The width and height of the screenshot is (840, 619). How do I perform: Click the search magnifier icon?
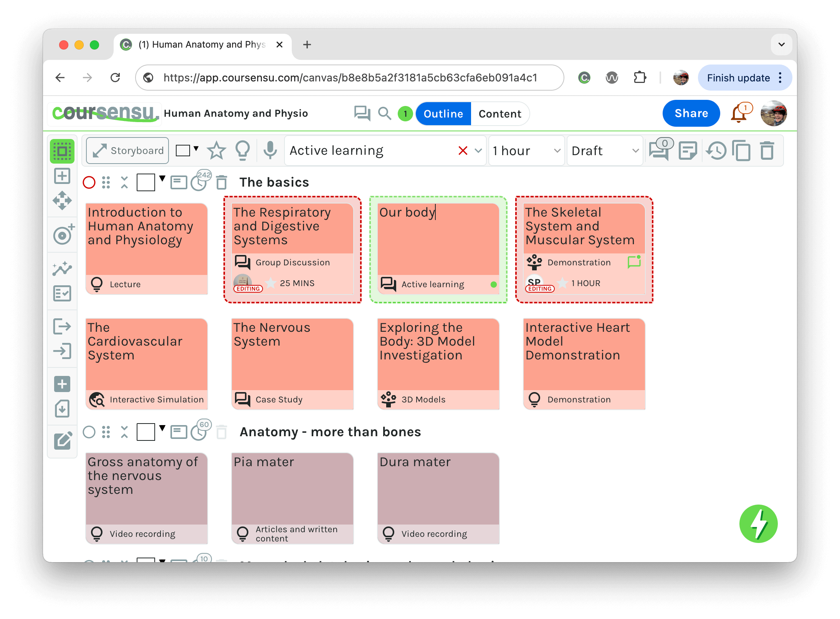click(x=384, y=113)
